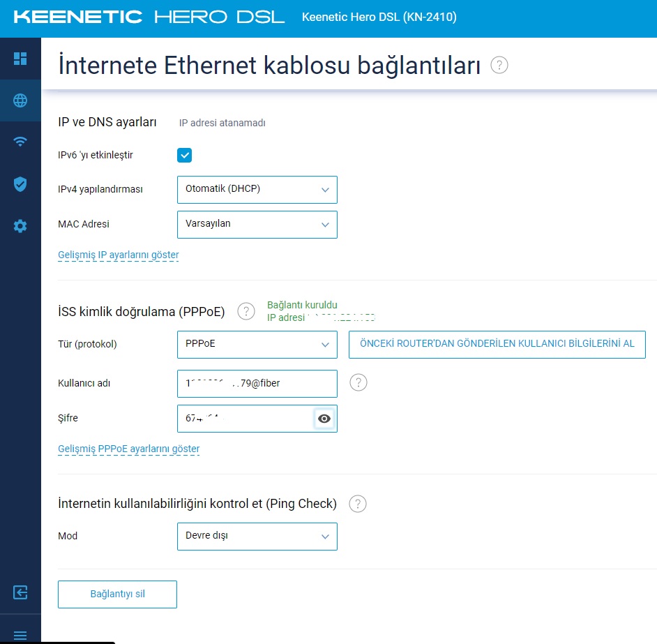
Task: Click the Bağlantıyı sil button
Action: pyautogui.click(x=117, y=594)
